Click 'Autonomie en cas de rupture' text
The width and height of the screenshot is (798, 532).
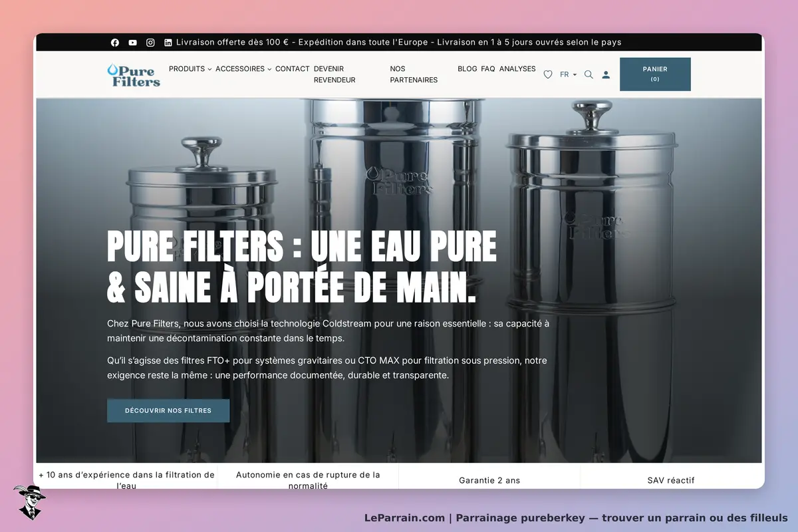point(308,480)
